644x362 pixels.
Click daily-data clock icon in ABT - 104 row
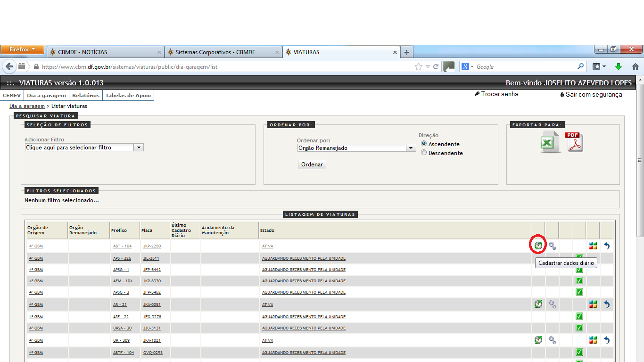point(538,246)
